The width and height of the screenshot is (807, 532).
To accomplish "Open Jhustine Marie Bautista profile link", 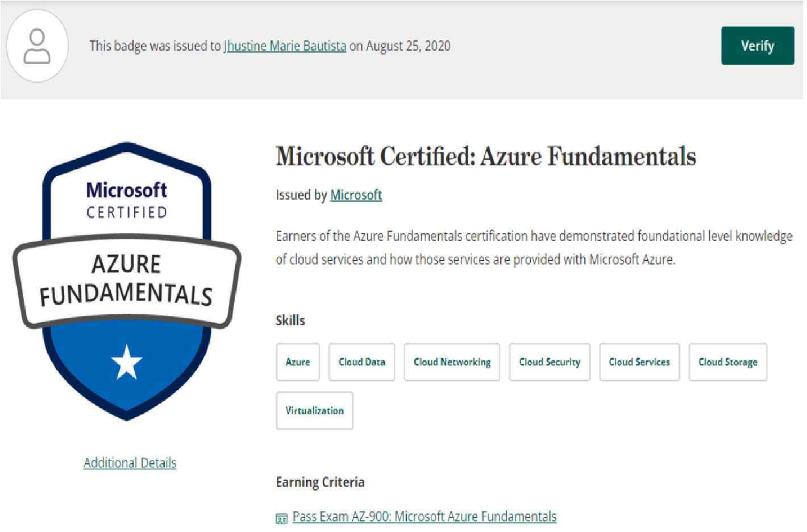I will [285, 46].
